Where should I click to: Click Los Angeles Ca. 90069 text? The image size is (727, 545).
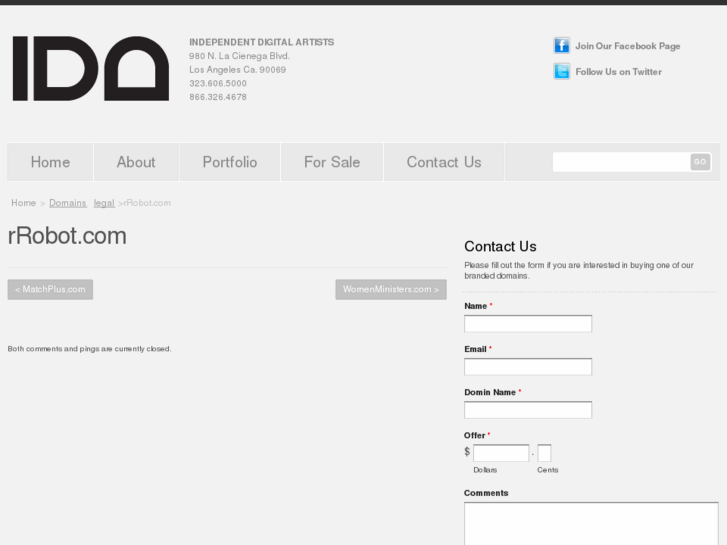(237, 70)
